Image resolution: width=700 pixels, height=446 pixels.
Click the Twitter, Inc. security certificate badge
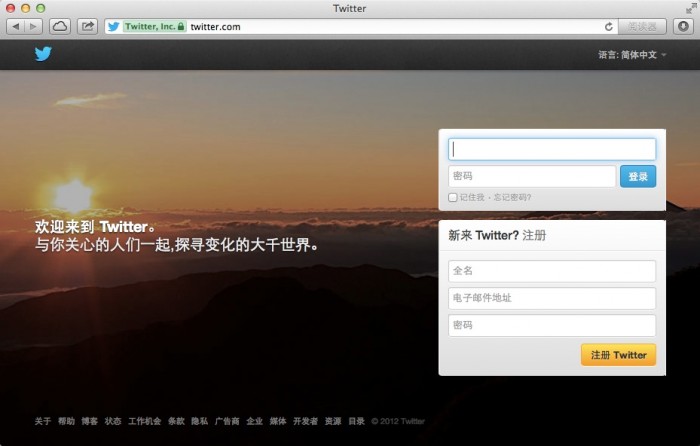click(154, 27)
